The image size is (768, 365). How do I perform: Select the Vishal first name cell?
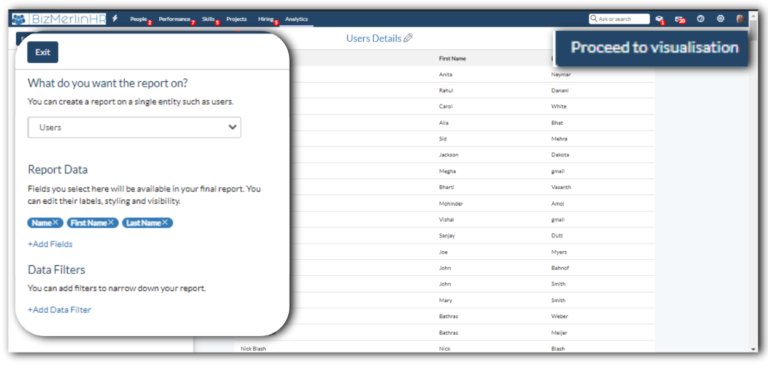pos(446,219)
